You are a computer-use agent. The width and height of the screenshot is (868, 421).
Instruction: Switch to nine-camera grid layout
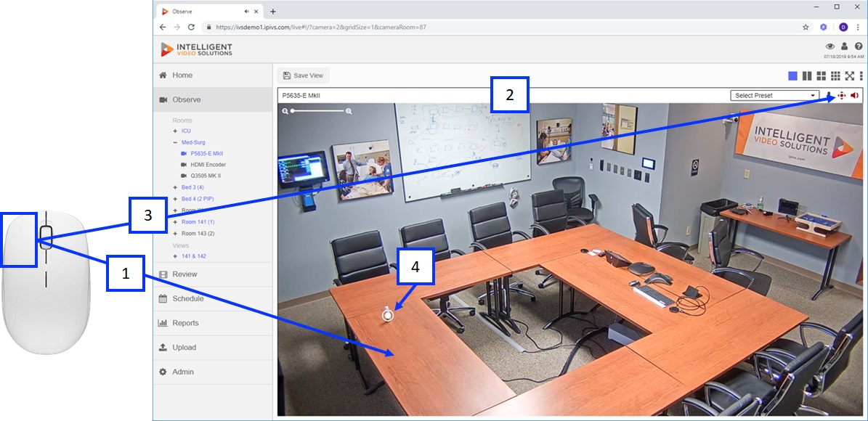tap(835, 75)
